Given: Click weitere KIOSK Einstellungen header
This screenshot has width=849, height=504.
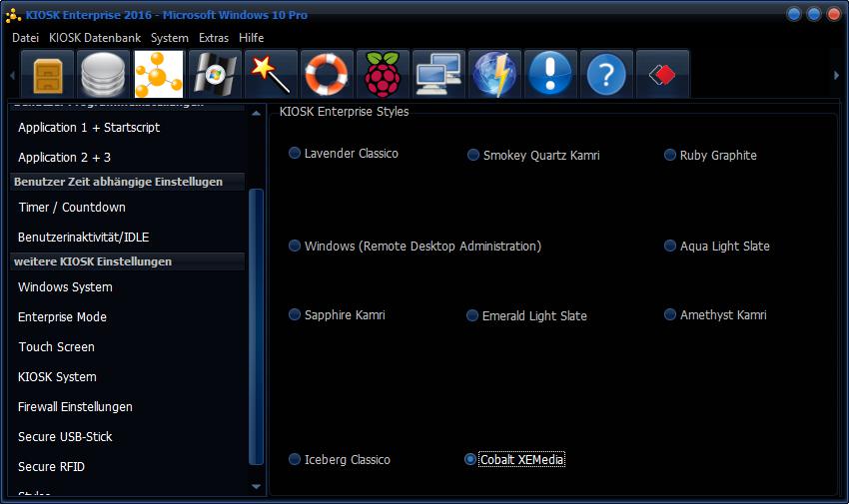Looking at the screenshot, I should 127,261.
